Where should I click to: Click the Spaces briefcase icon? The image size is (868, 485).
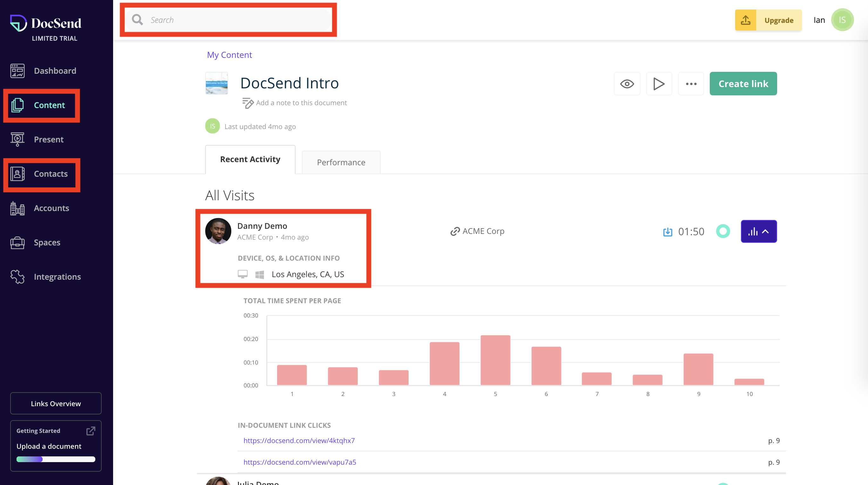pyautogui.click(x=17, y=243)
